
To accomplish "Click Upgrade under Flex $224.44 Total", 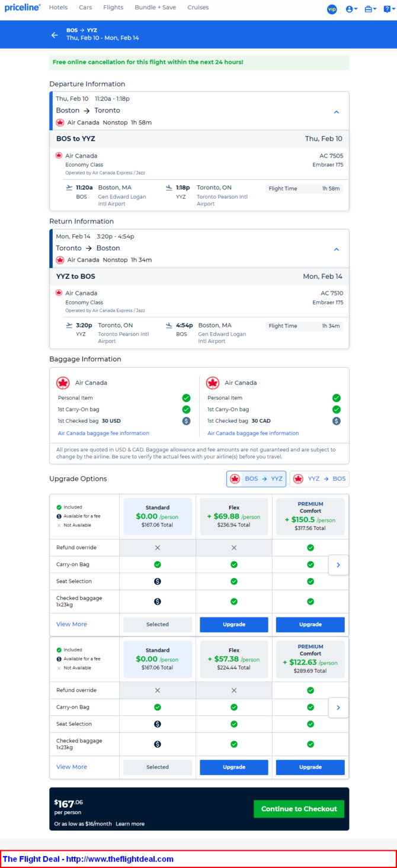I will 234,767.
